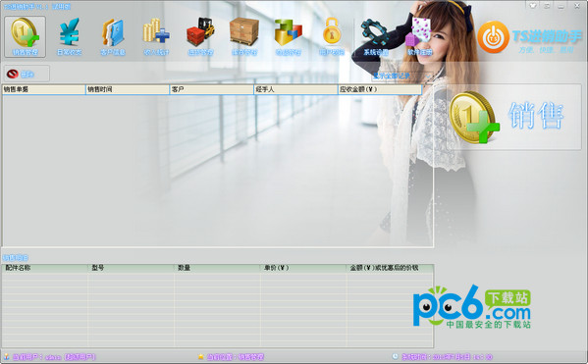Open sales management gold coin toolbar icon
Screen dimensions: 588x364
click(26, 36)
